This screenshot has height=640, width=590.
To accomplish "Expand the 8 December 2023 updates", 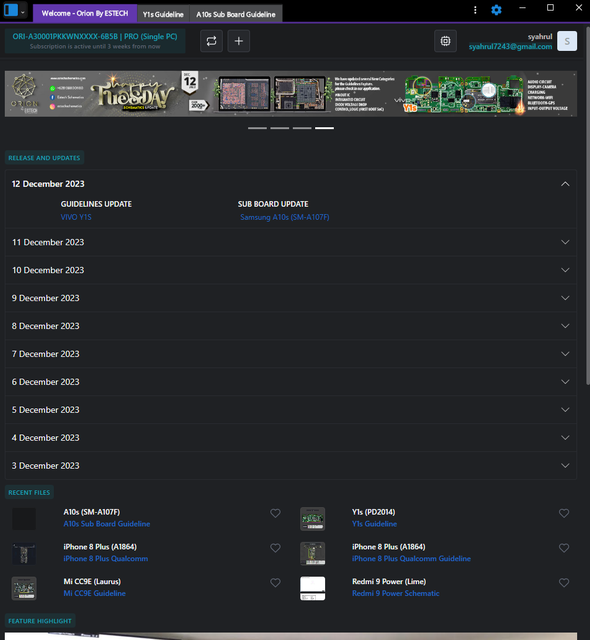I will (x=291, y=326).
